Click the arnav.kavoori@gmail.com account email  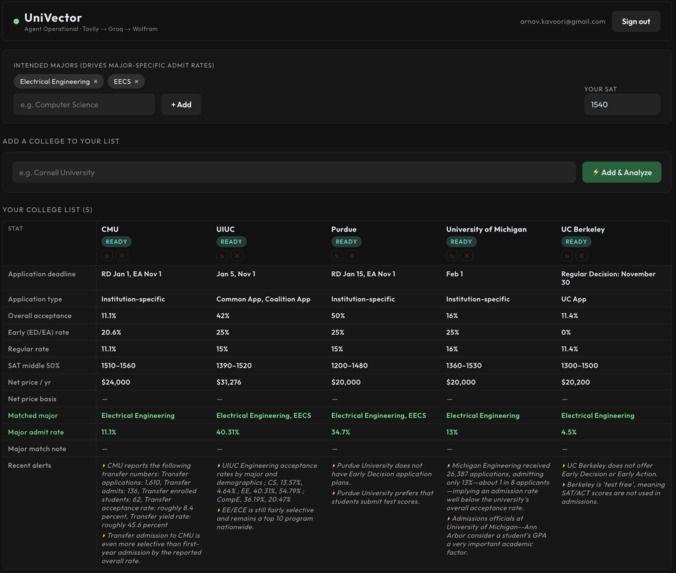pos(562,22)
